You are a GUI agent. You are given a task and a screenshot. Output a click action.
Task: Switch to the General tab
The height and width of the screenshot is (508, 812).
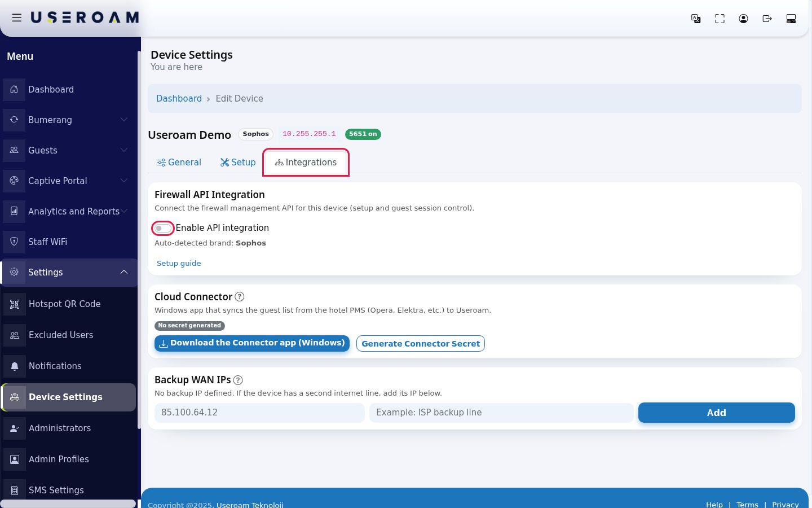pyautogui.click(x=179, y=163)
